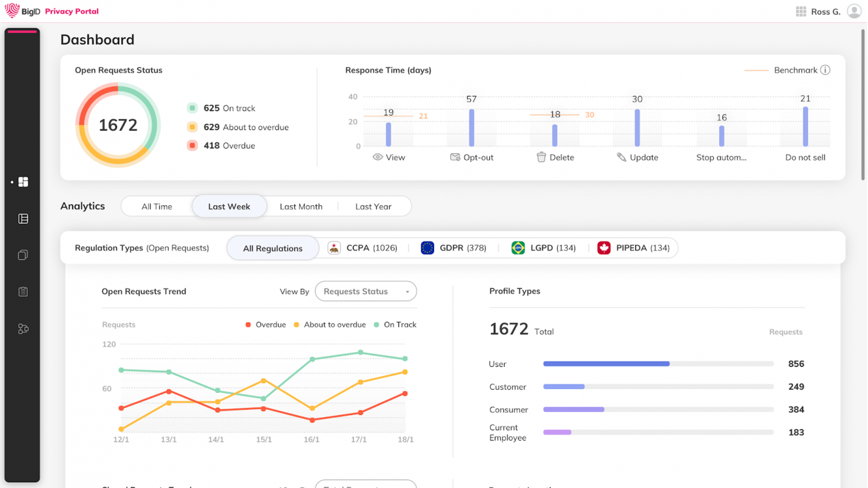Open the workflow icon at sidebar bottom
868x488 pixels.
click(x=23, y=329)
